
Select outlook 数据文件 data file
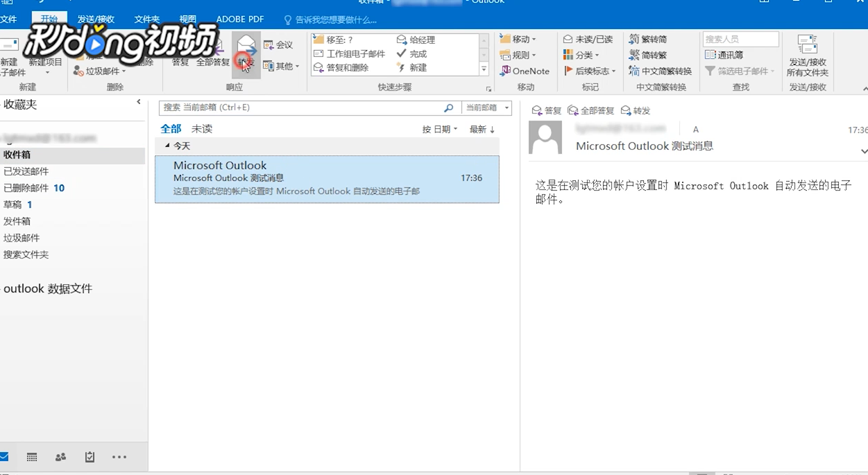click(48, 288)
